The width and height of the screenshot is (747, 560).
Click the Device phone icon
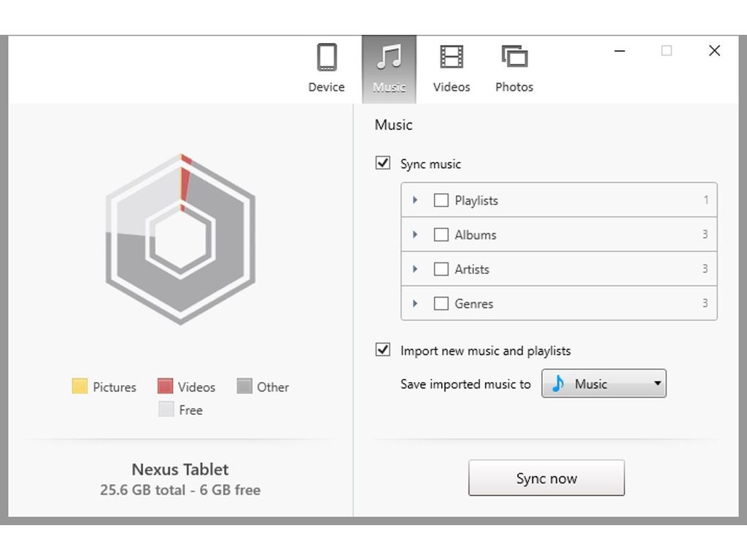point(326,56)
